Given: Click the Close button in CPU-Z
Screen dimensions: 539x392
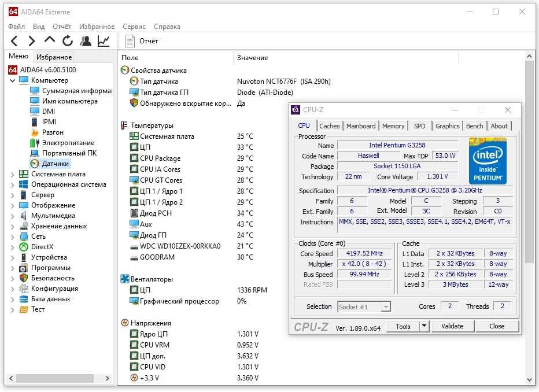Looking at the screenshot, I should coord(497,326).
